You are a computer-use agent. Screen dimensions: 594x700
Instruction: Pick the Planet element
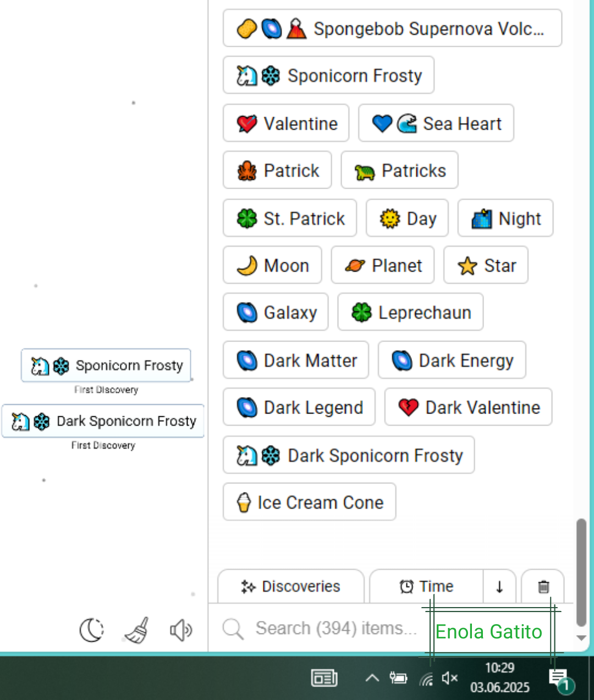[x=383, y=265]
